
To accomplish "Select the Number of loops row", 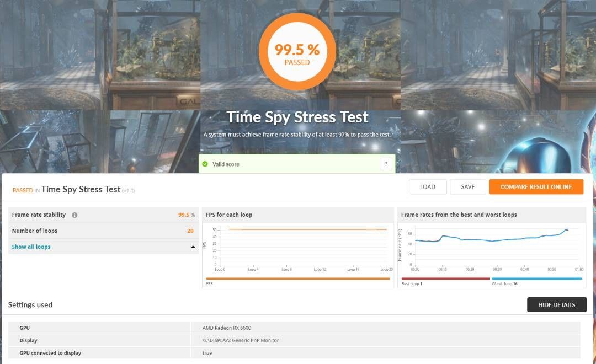I will [x=103, y=231].
